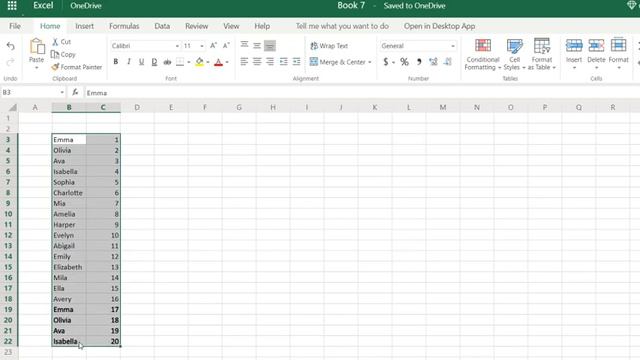The width and height of the screenshot is (640, 360).
Task: Open the Merge & Center dropdown arrow
Action: (370, 62)
